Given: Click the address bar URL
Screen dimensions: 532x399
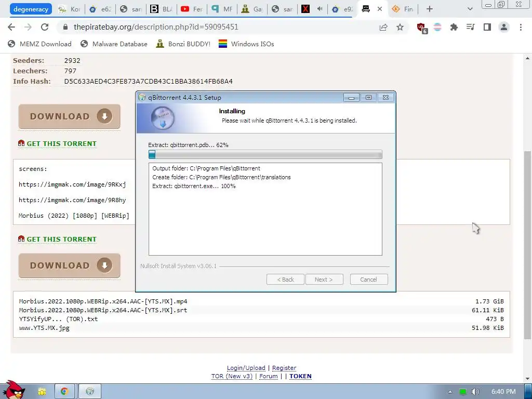Looking at the screenshot, I should coord(156,27).
